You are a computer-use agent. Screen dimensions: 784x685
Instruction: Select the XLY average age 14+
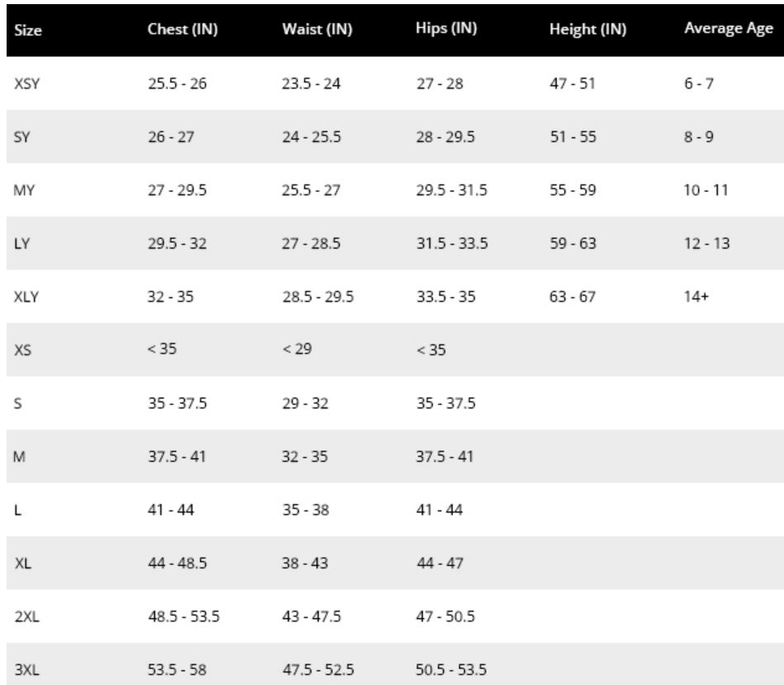696,297
